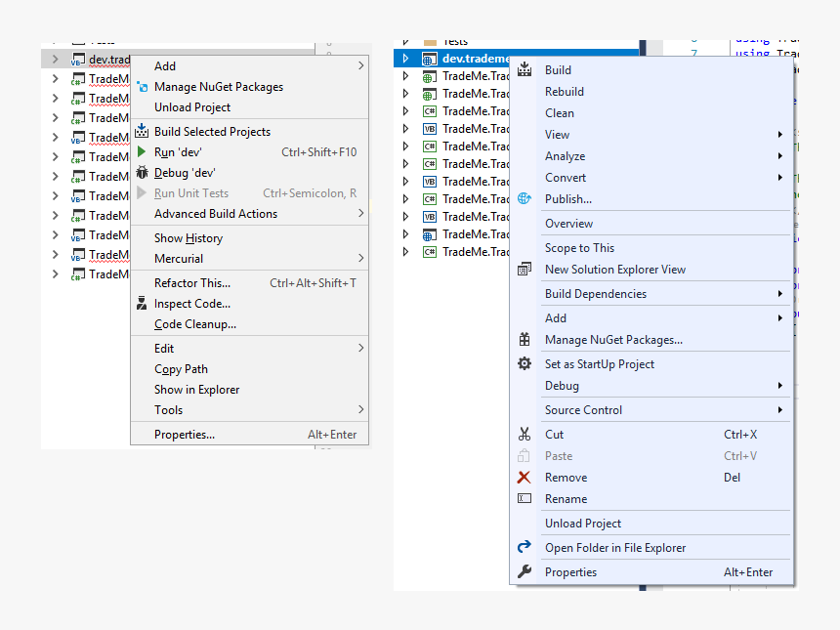The width and height of the screenshot is (840, 630).
Task: Open the Edit submenu in left menu
Action: click(x=250, y=349)
